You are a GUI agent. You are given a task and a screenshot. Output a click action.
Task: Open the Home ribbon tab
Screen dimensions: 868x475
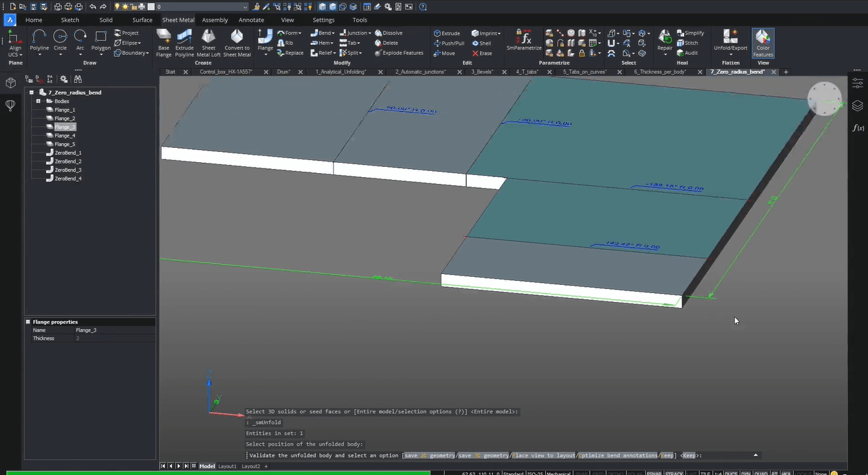tap(34, 20)
